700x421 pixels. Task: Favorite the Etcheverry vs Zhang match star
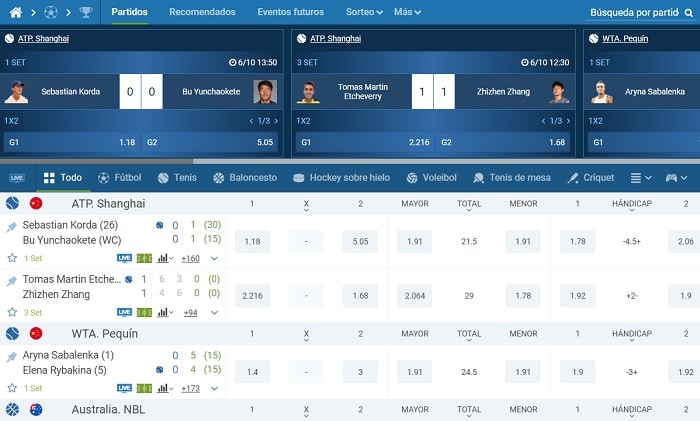coord(12,313)
